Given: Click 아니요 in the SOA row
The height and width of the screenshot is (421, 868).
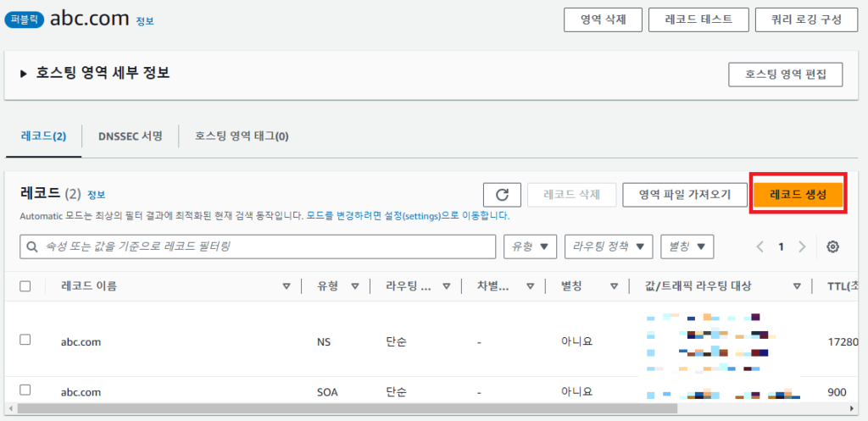Looking at the screenshot, I should coord(576,391).
